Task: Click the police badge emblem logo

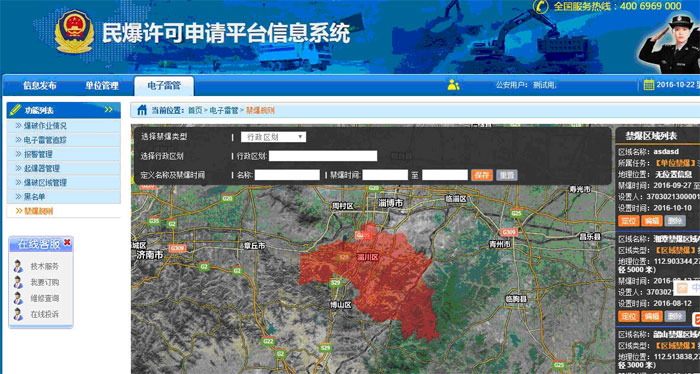Action: click(x=74, y=31)
